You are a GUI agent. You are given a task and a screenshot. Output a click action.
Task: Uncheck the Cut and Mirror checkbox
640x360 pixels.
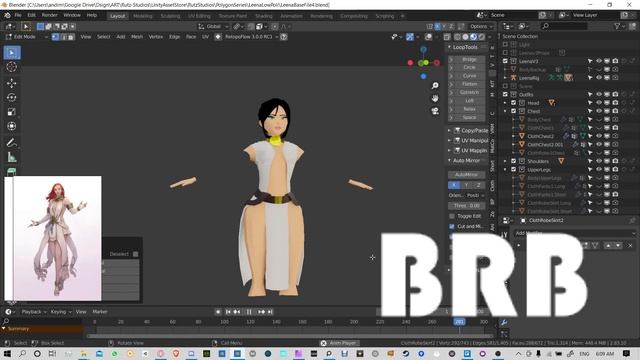pyautogui.click(x=452, y=226)
